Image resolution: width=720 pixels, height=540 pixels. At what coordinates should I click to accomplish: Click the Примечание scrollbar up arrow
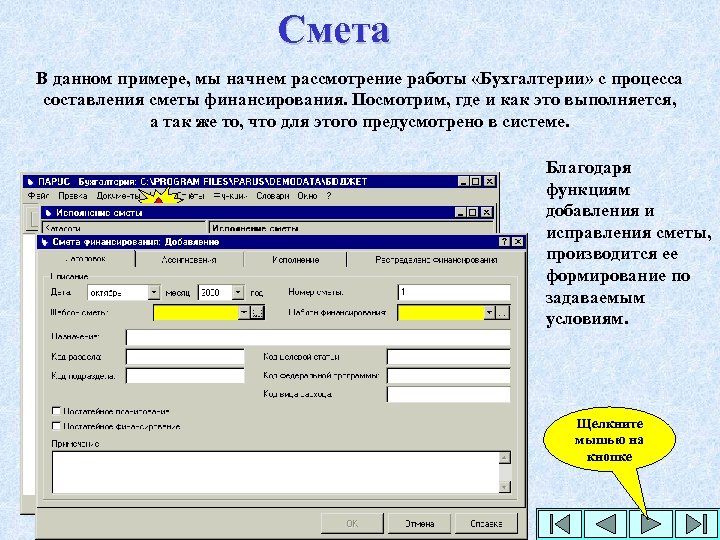tap(504, 458)
